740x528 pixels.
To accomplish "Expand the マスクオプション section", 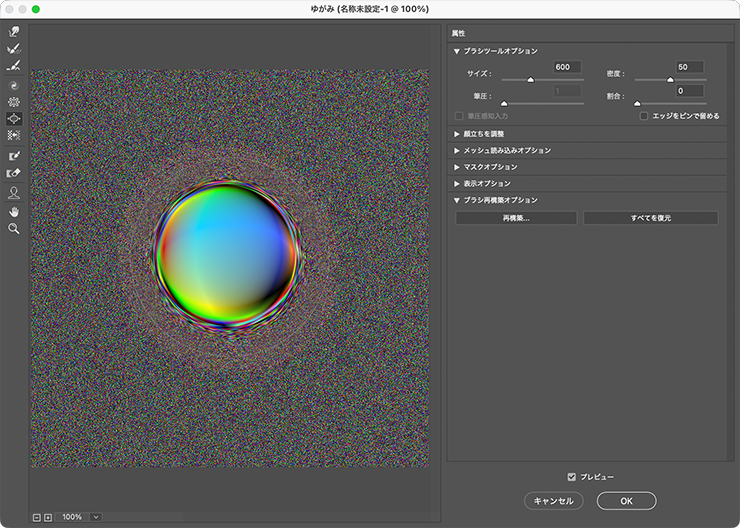I will pos(456,167).
